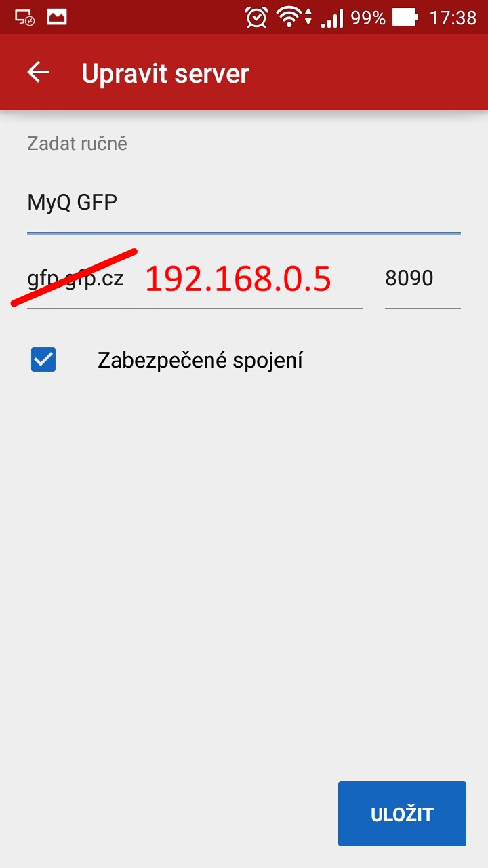The image size is (488, 868).
Task: Tap the data transfer arrows beside Wi-Fi
Action: coord(308,18)
